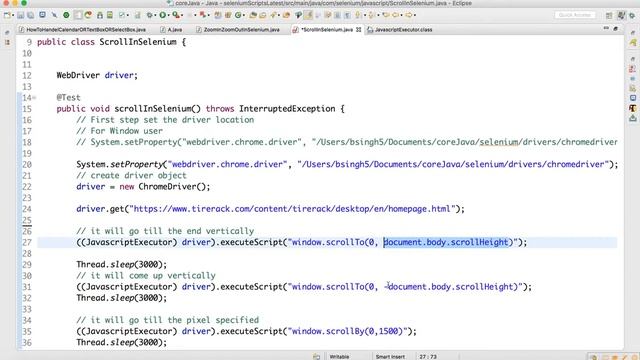The image size is (640, 360).
Task: Click the padlock toolbar icon
Action: (x=100, y=15)
